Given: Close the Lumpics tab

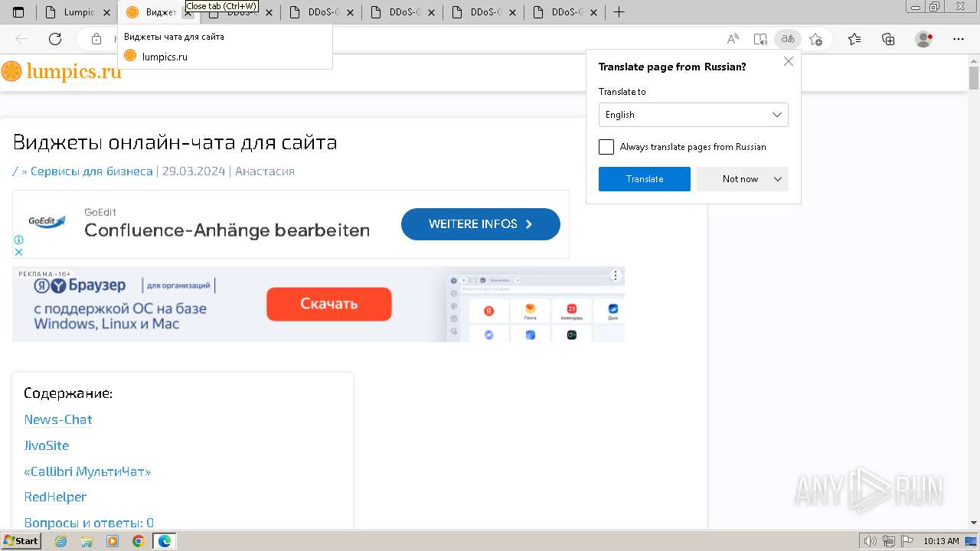Looking at the screenshot, I should click(x=106, y=12).
